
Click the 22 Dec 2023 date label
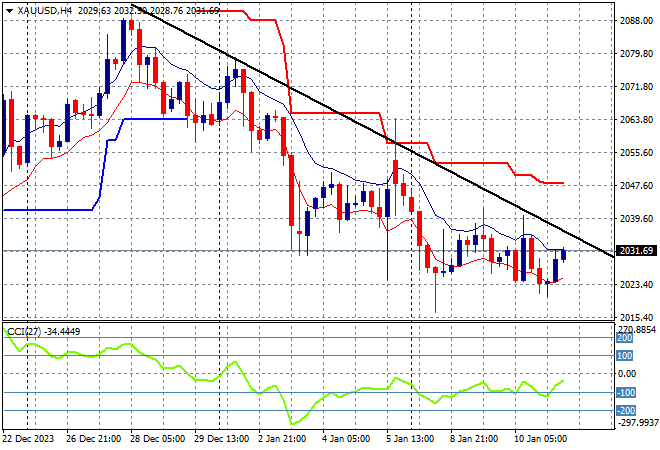click(x=35, y=438)
